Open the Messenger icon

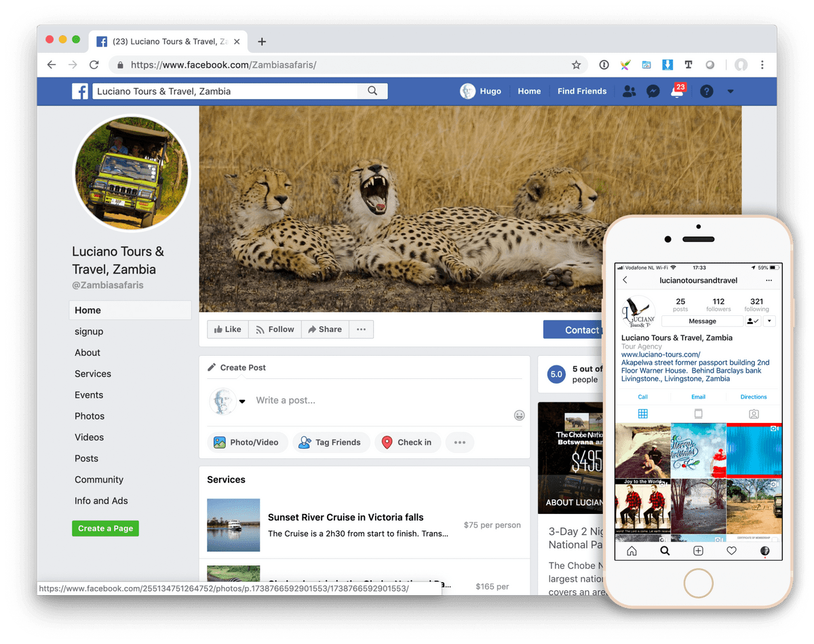(x=653, y=91)
